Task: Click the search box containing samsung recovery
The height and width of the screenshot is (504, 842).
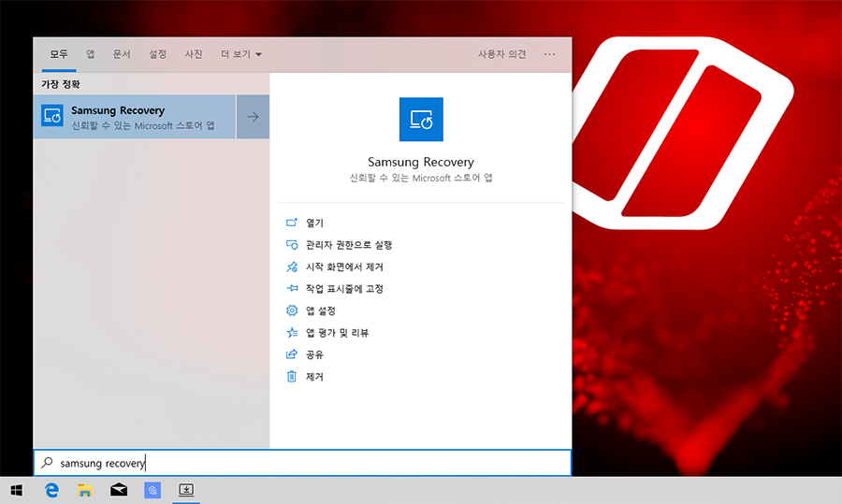Action: [x=302, y=463]
